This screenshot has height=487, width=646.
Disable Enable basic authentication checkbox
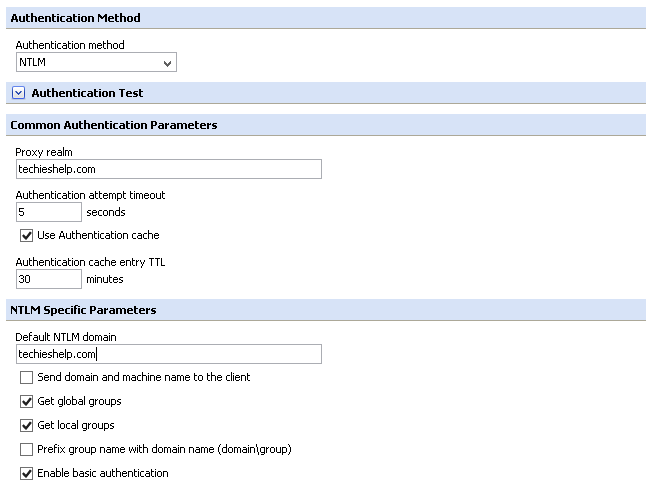(26, 473)
